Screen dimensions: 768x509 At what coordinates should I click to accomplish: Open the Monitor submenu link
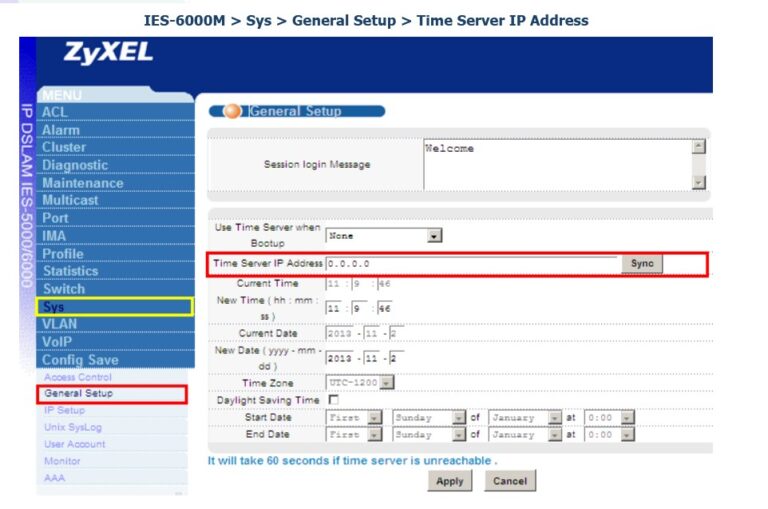pyautogui.click(x=62, y=461)
